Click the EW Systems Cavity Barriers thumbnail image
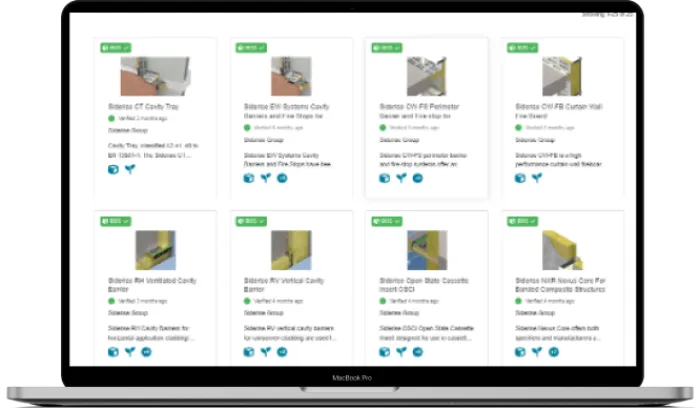 pos(291,76)
